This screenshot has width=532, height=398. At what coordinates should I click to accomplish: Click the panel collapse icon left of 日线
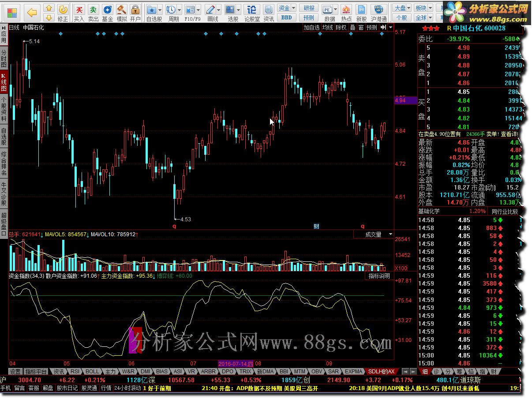(x=4, y=27)
